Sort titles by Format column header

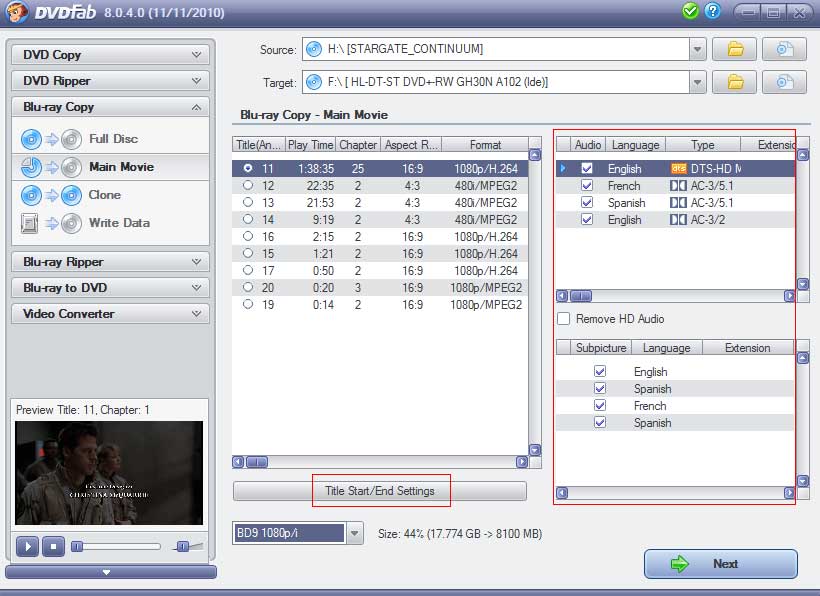point(485,145)
